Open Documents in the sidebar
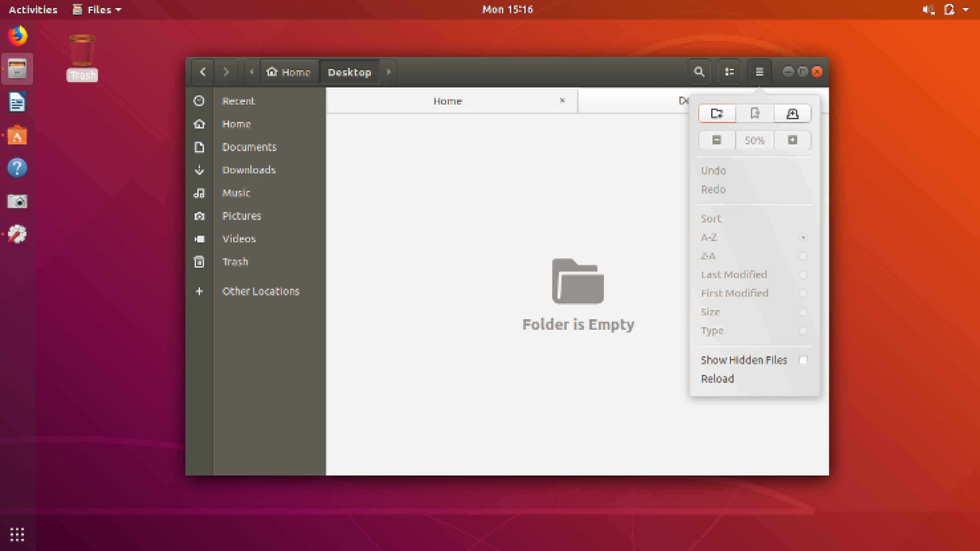 [256, 147]
